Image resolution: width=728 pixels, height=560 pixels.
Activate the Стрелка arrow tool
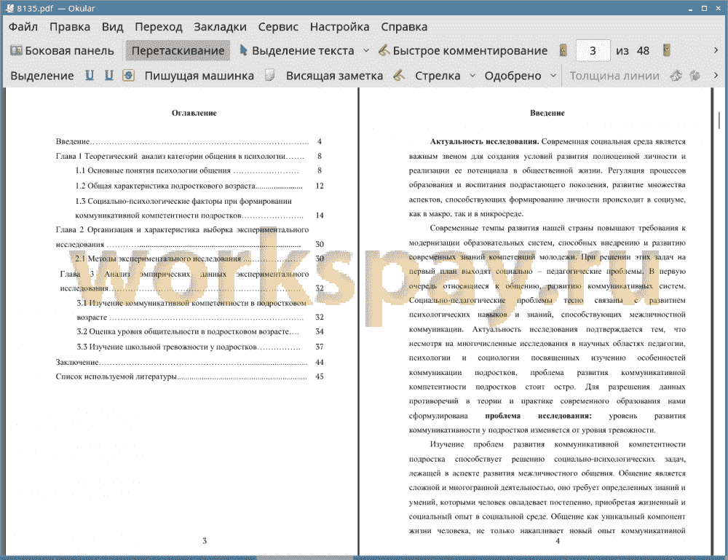[x=438, y=76]
